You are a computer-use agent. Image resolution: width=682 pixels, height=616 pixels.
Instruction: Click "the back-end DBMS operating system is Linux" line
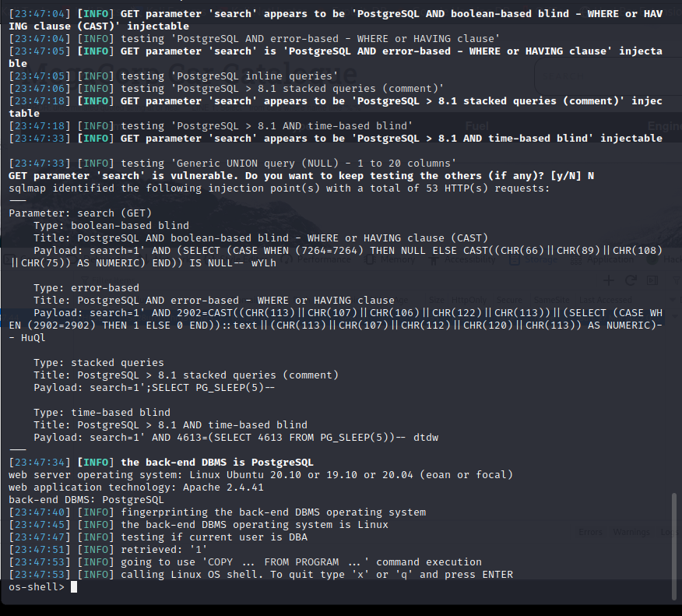click(199, 525)
